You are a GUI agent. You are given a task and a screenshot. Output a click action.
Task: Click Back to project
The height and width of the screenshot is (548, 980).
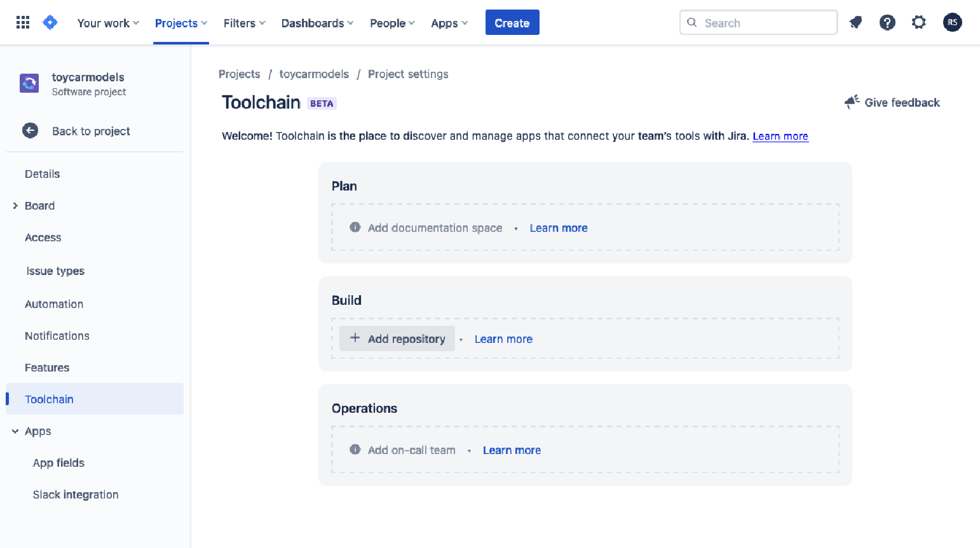91,131
